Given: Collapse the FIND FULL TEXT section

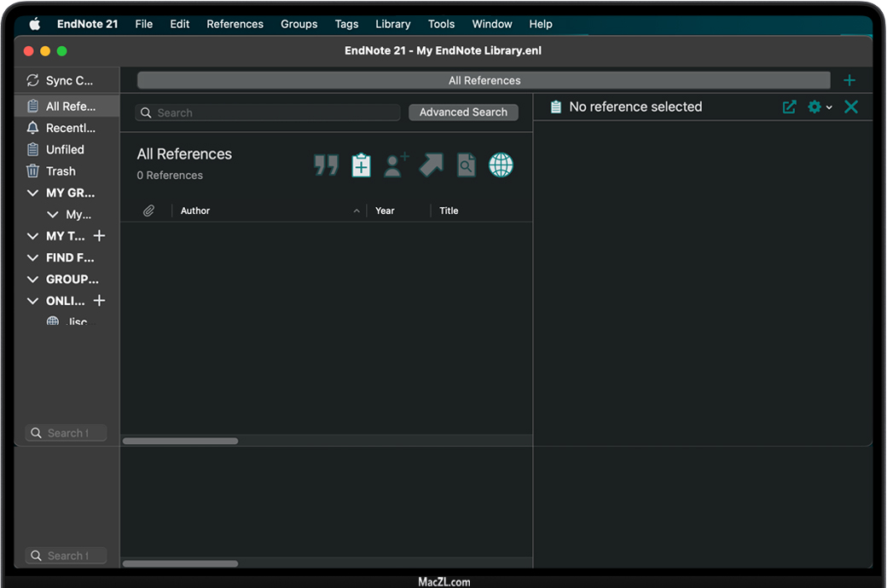Looking at the screenshot, I should (33, 258).
